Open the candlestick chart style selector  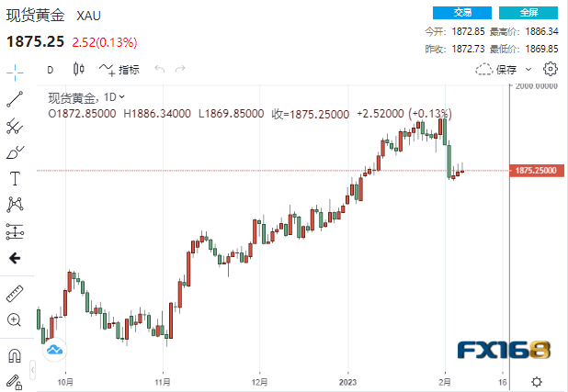78,69
